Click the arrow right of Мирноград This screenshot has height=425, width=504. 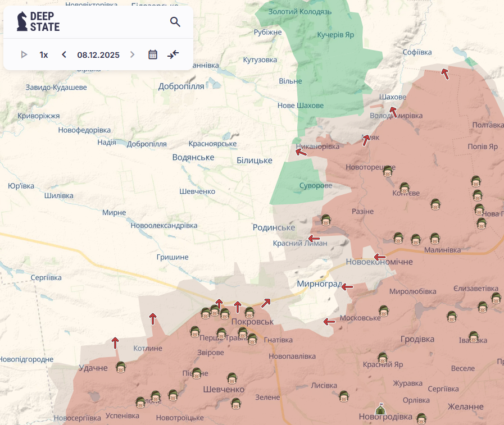tap(347, 287)
